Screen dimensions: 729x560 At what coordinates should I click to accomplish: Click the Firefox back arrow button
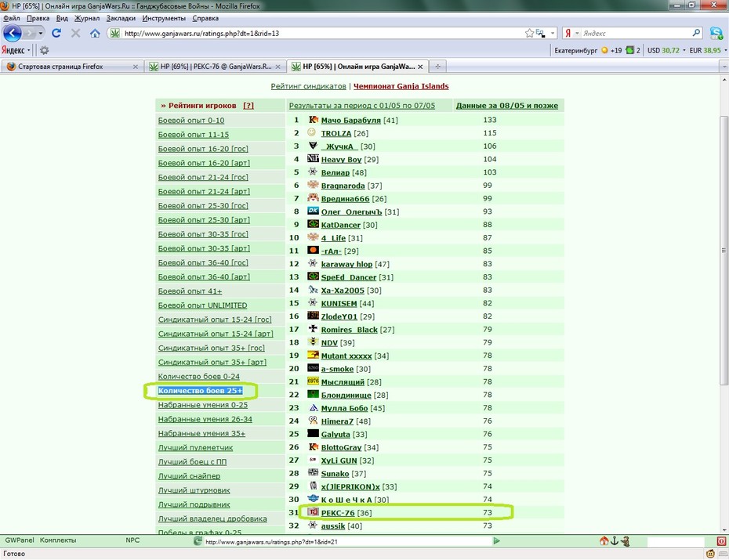coord(12,33)
